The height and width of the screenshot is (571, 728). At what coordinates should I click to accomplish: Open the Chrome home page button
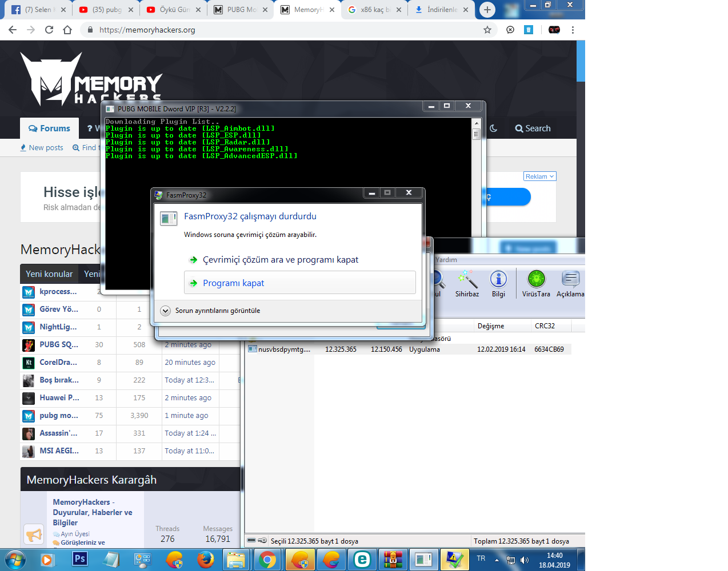67,30
